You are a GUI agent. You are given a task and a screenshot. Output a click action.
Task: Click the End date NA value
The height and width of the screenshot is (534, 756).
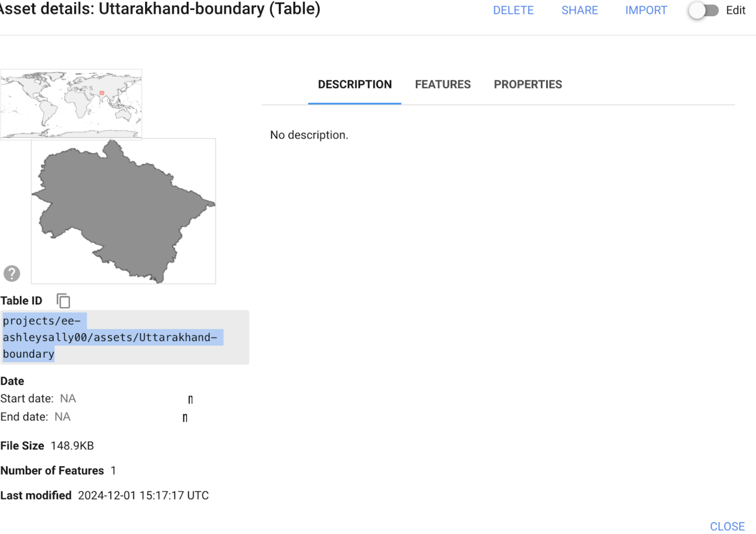[x=62, y=417]
